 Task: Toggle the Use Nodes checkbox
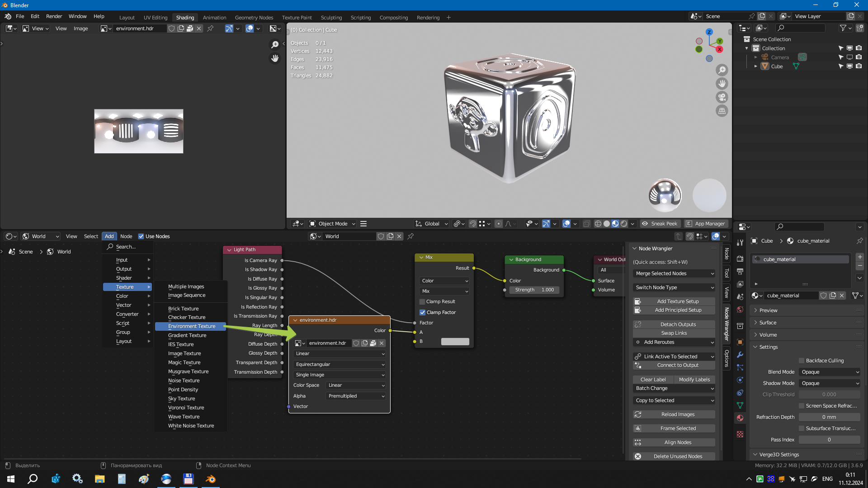[x=141, y=236]
